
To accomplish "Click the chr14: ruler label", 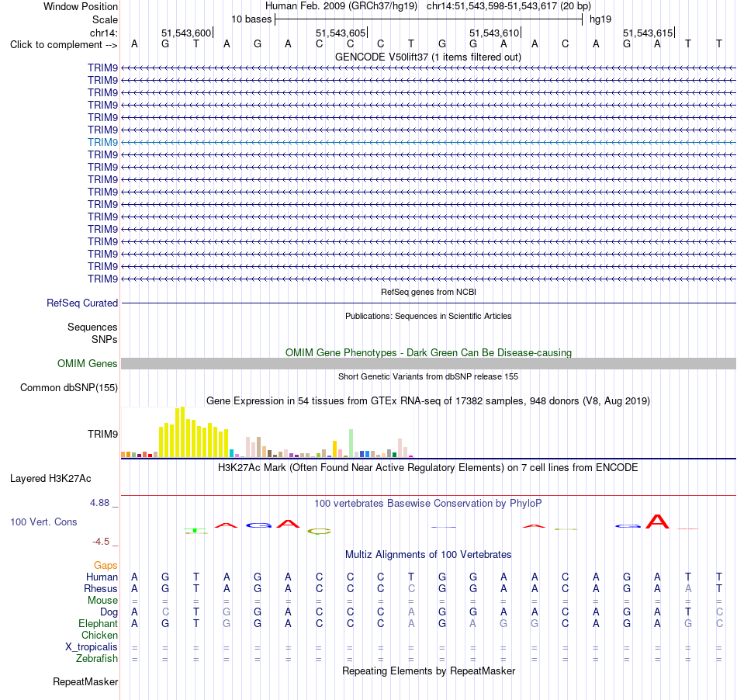I will tap(104, 33).
